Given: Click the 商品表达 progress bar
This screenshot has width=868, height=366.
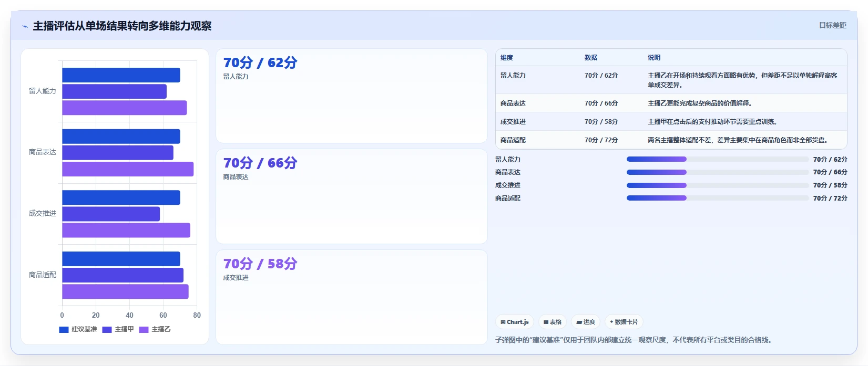Looking at the screenshot, I should (x=718, y=172).
